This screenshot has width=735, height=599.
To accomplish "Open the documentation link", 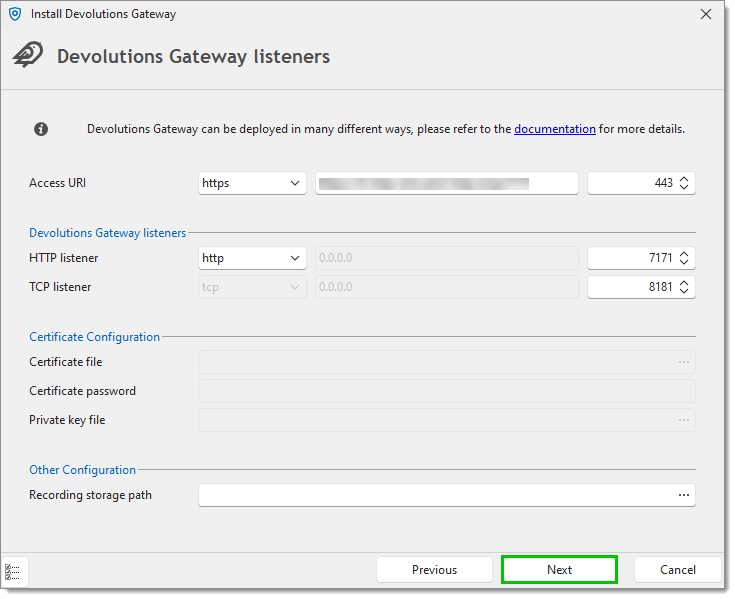I will pos(556,130).
